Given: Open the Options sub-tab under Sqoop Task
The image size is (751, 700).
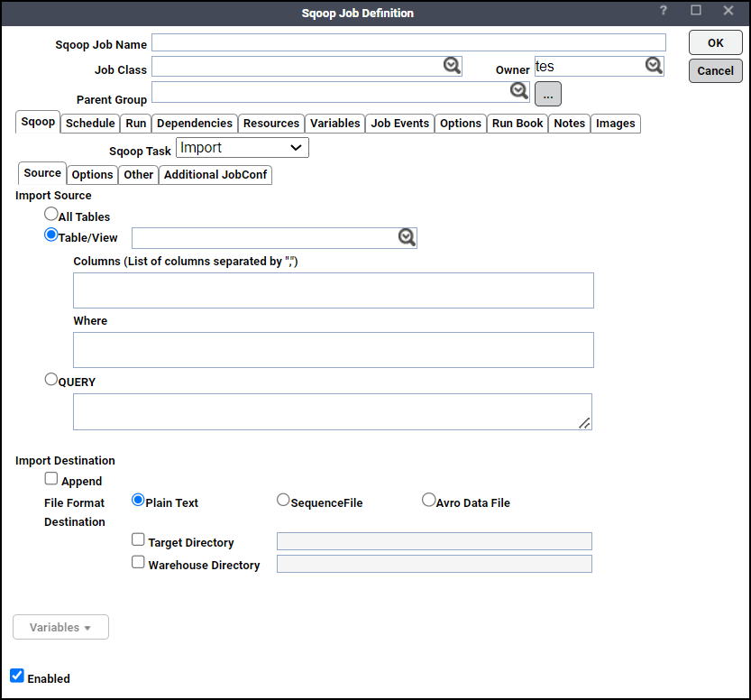Looking at the screenshot, I should tap(92, 174).
